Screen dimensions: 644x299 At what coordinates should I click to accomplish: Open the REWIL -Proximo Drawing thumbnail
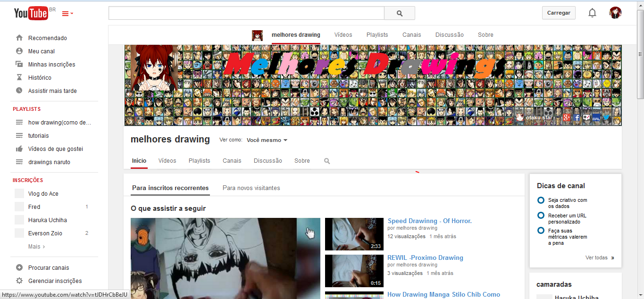pyautogui.click(x=354, y=271)
